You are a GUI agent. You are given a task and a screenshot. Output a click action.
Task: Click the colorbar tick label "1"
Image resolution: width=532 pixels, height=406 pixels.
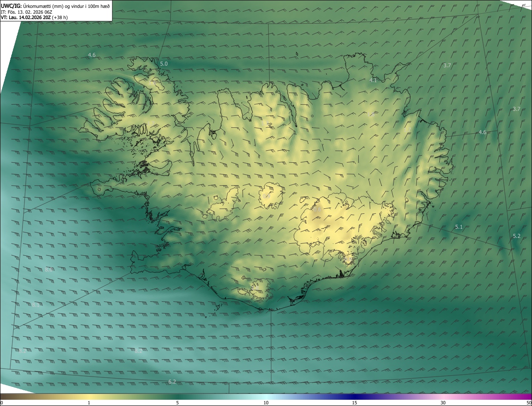coord(89,403)
